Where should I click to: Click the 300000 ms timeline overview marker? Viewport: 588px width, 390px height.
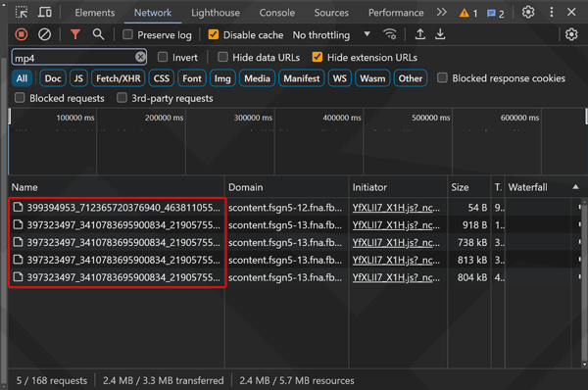253,118
